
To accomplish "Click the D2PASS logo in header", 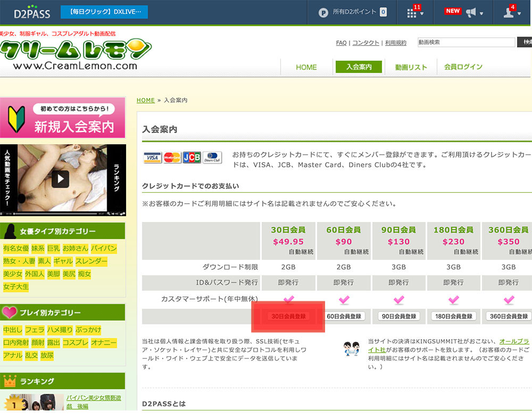I will [x=31, y=12].
